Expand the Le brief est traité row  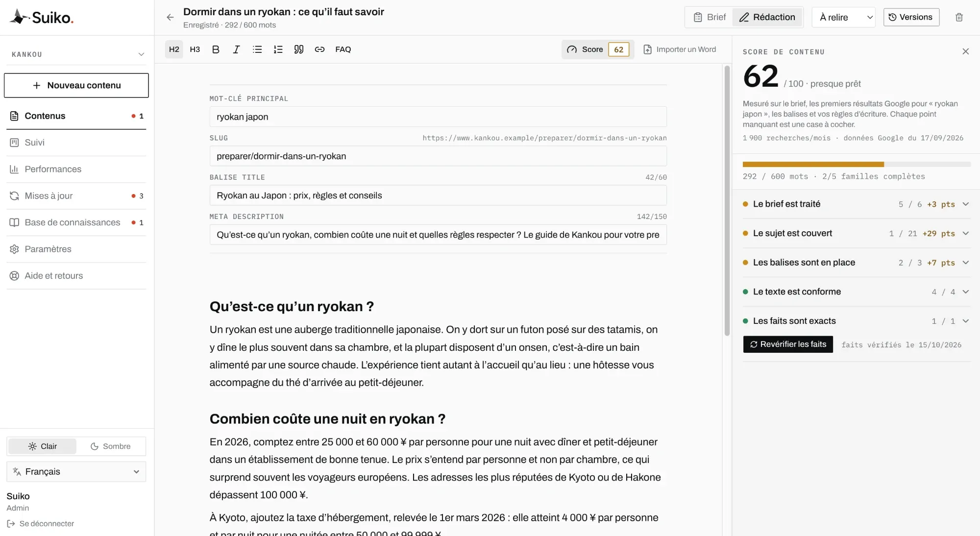point(857,204)
